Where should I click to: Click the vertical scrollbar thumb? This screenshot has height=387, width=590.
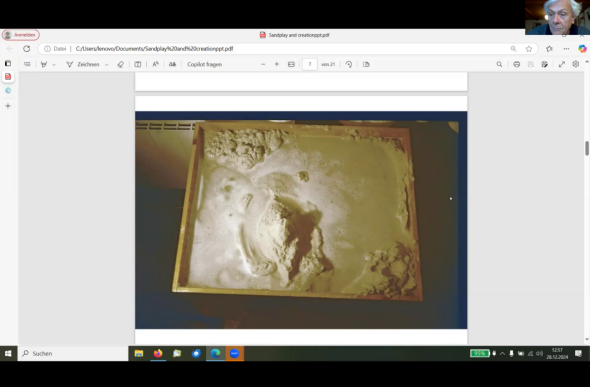587,148
